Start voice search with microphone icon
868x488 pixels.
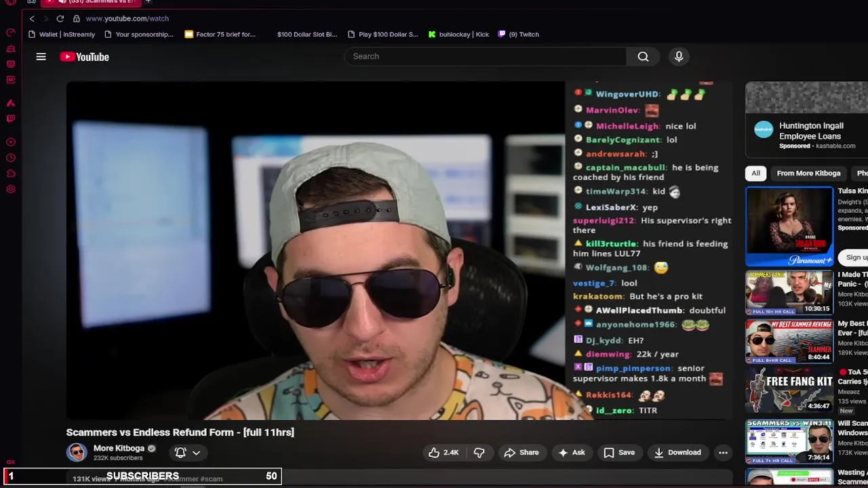[x=679, y=57]
